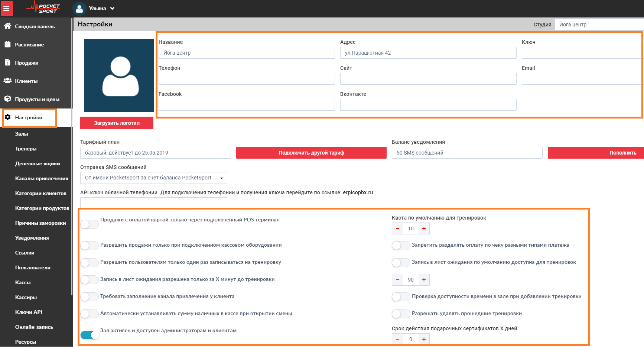Go to Онлайн-запись in the sidebar
This screenshot has width=644, height=347.
34,327
